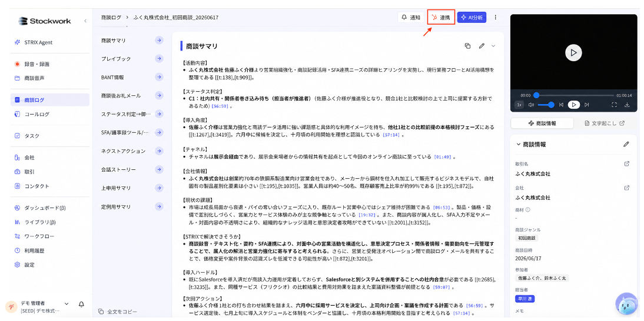Open ワークフロー in sidebar
Screen dimensions: 644x321
click(49, 236)
